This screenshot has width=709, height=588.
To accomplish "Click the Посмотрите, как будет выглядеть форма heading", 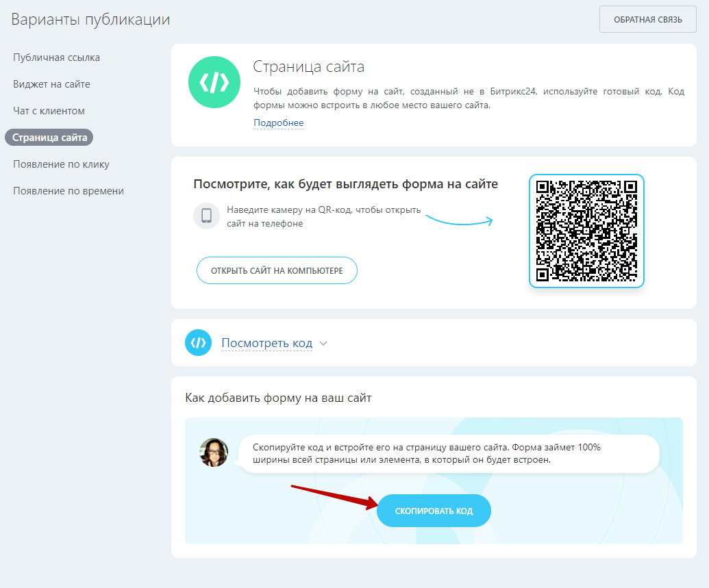I will pos(345,184).
